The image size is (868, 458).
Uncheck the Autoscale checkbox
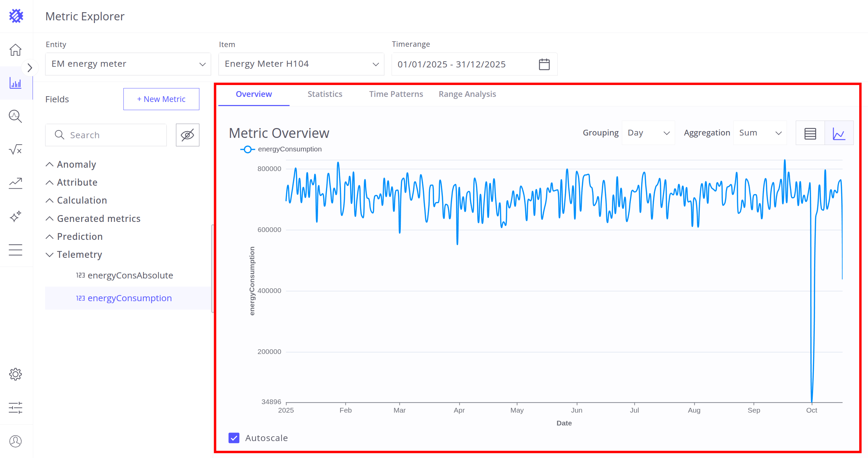[234, 438]
